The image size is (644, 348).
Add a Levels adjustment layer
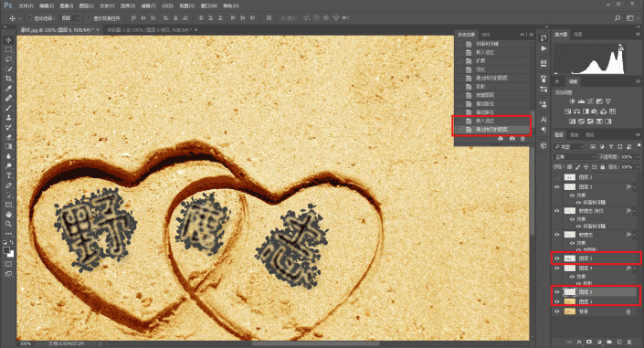[x=581, y=101]
